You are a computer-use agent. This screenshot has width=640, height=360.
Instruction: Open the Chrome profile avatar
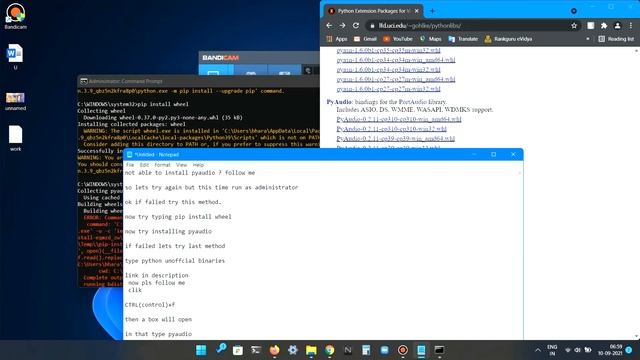617,25
